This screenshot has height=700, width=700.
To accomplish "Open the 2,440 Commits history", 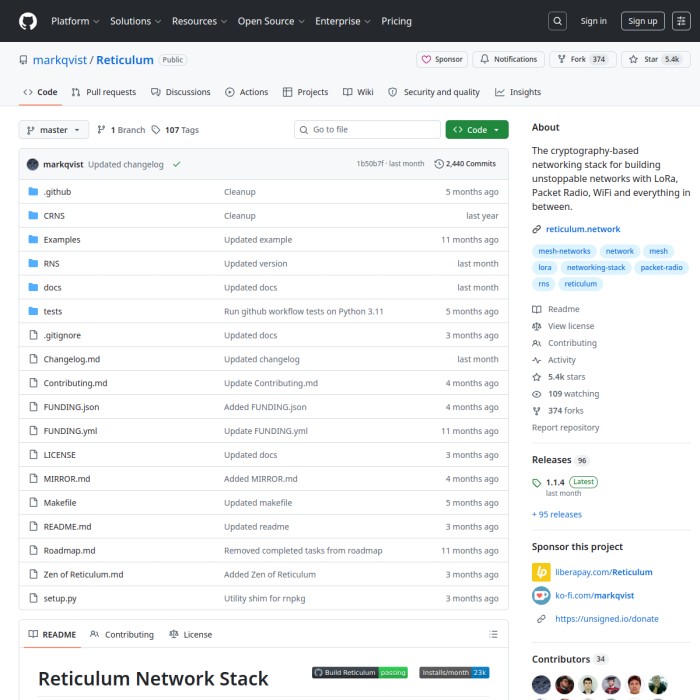I will coord(465,163).
